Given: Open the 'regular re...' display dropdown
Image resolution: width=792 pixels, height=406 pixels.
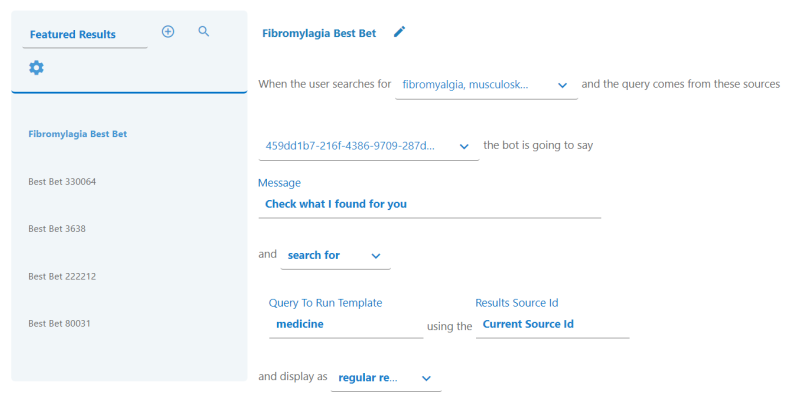Looking at the screenshot, I should tap(385, 378).
